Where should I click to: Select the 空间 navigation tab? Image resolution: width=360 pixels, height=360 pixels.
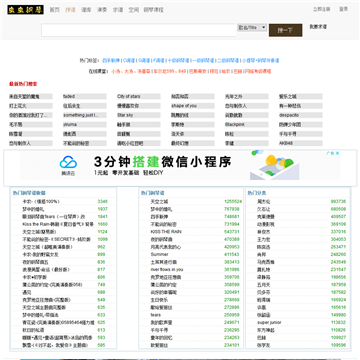point(134,10)
